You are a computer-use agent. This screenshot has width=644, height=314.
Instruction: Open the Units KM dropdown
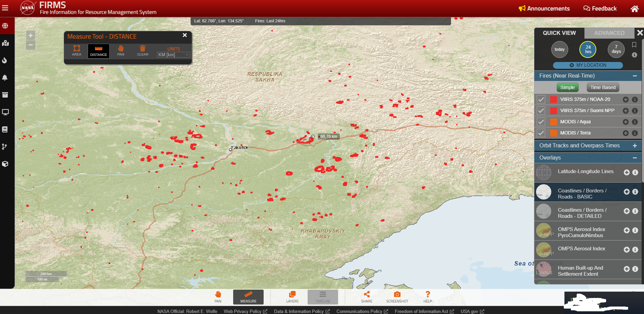[x=173, y=55]
